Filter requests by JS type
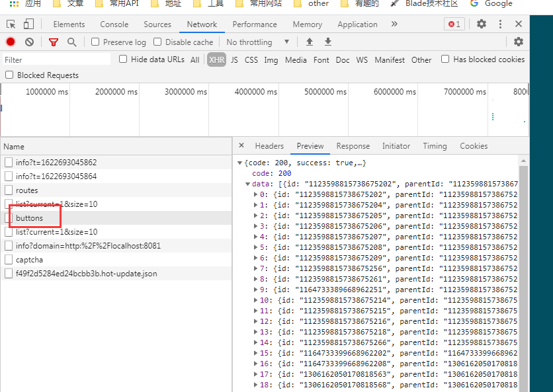 pyautogui.click(x=235, y=59)
